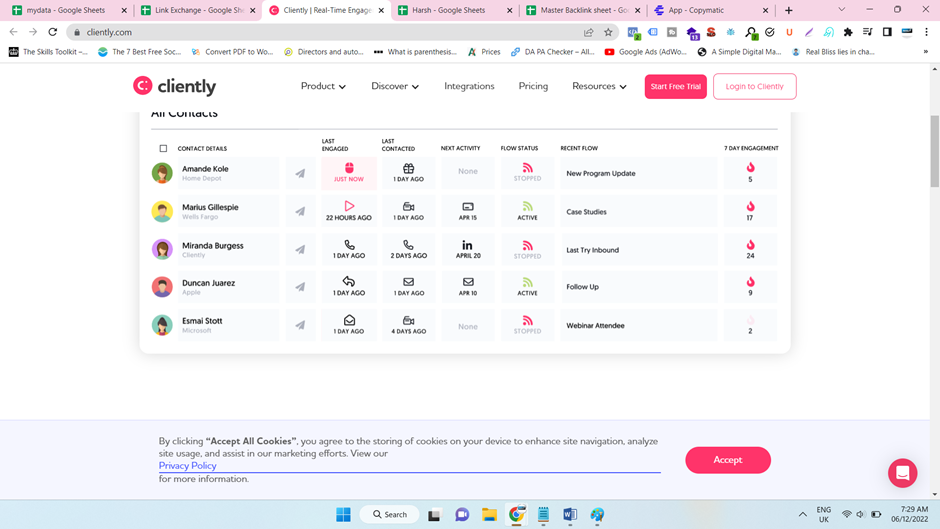Show hidden system tray icons
940x529 pixels.
pos(802,515)
